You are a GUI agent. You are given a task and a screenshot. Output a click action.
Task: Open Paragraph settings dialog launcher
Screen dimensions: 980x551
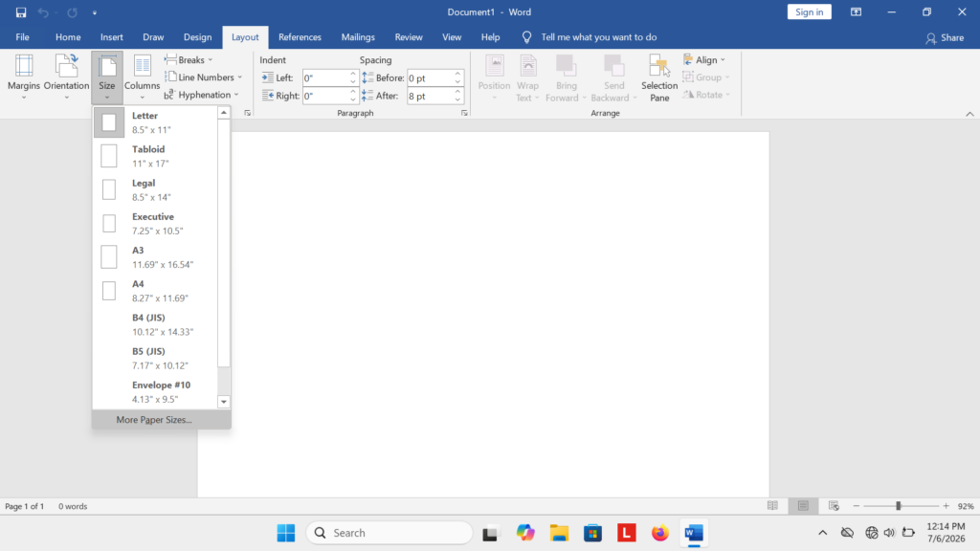(464, 113)
